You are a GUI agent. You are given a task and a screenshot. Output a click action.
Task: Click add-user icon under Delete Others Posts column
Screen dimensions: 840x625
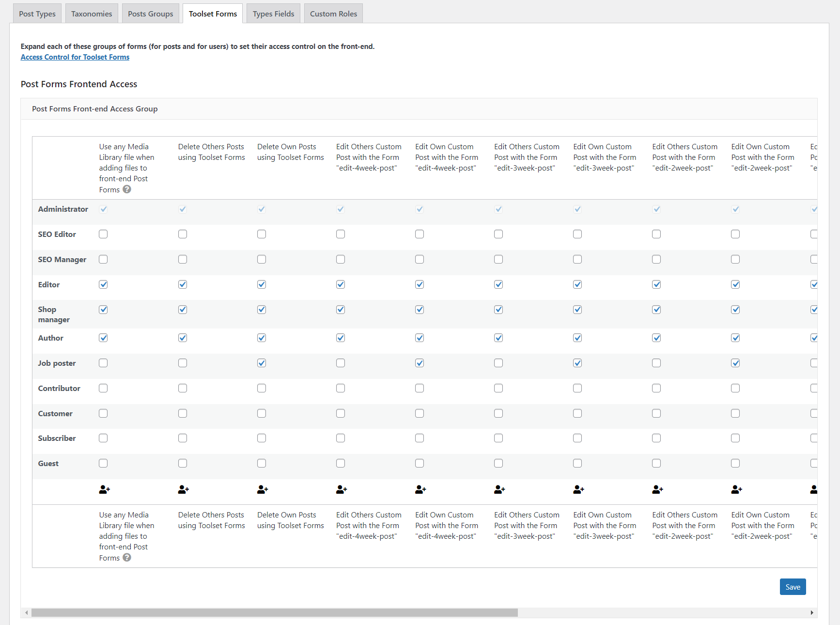(183, 490)
